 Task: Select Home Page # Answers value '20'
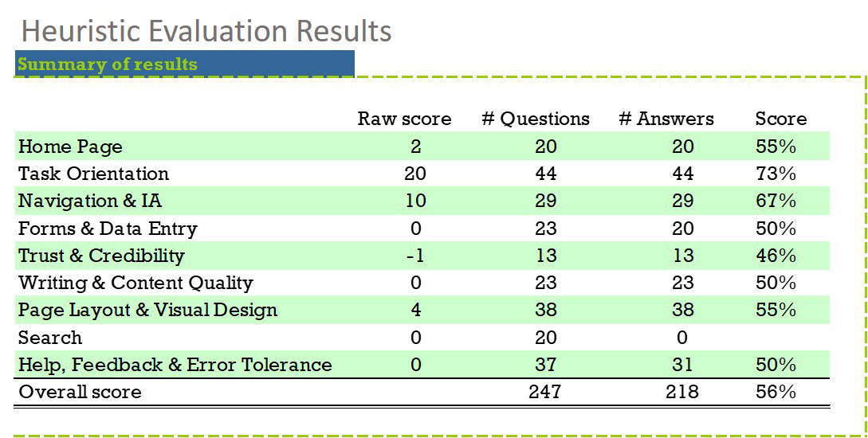point(682,147)
